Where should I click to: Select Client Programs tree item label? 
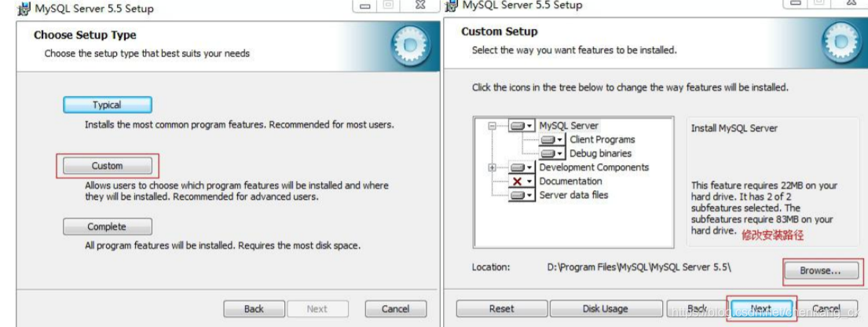tap(602, 140)
